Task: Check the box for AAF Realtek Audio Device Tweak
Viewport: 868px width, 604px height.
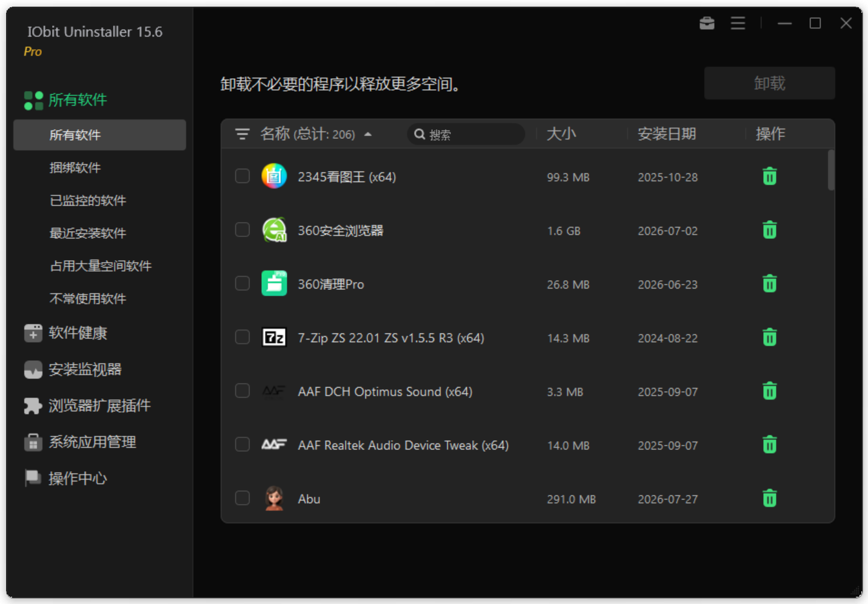Action: (242, 445)
